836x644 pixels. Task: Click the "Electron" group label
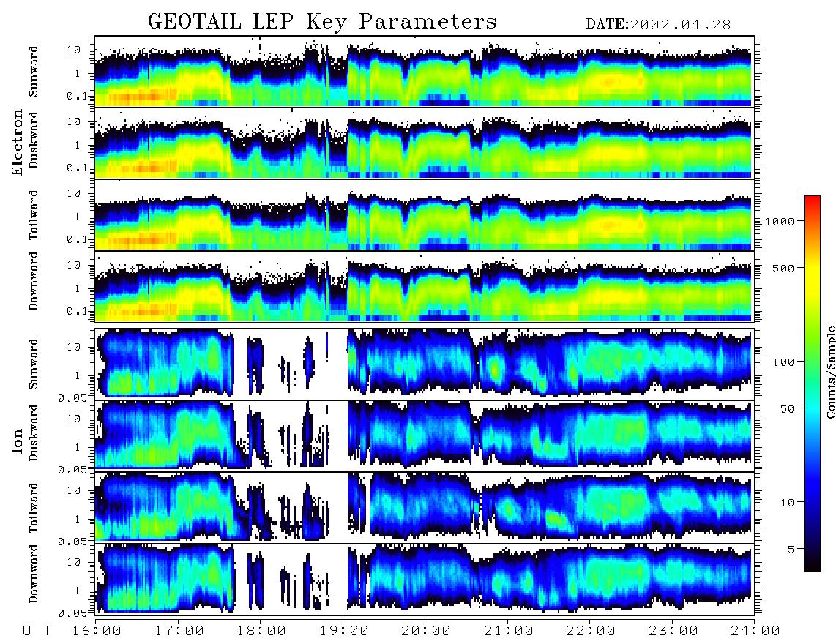click(17, 143)
